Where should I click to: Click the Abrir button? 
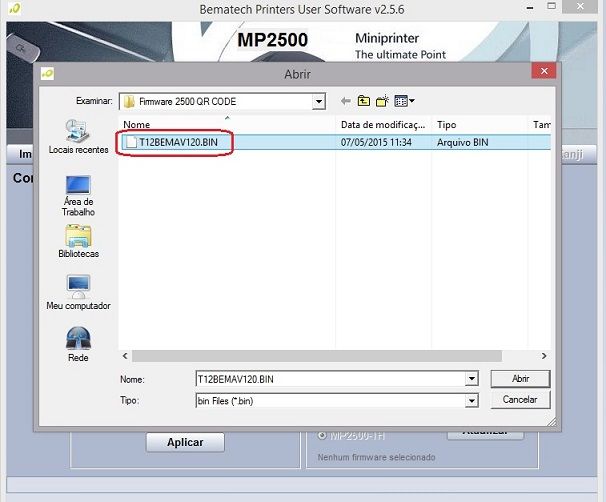click(x=520, y=379)
